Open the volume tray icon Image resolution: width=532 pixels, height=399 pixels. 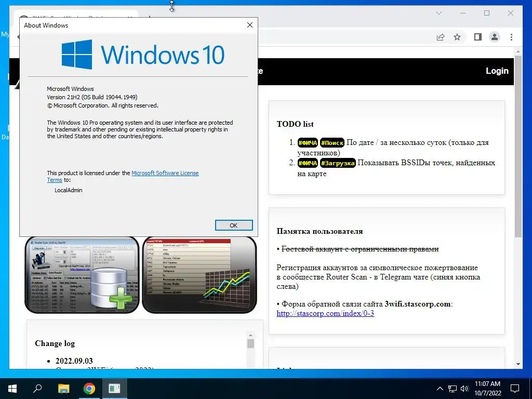(464, 389)
